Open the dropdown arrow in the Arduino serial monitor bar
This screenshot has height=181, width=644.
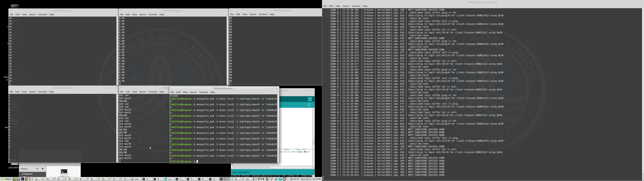309,105
